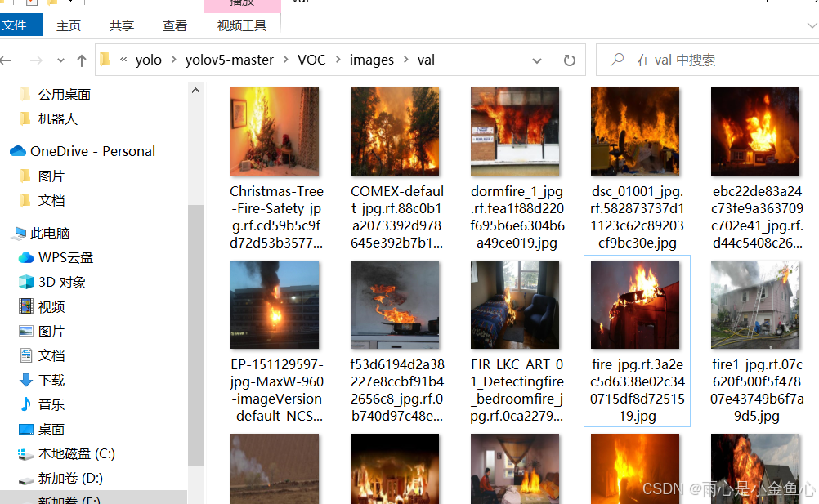
Task: Go back with the back arrow
Action: coord(6,60)
